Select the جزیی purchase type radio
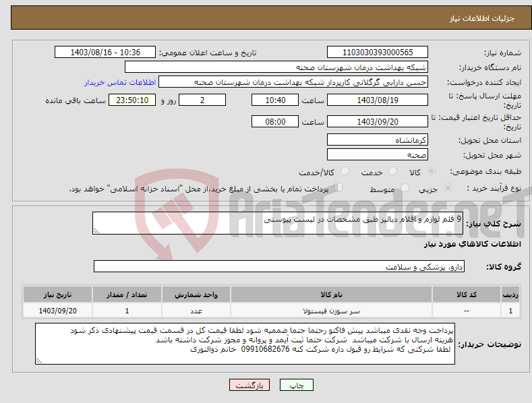 [x=448, y=188]
